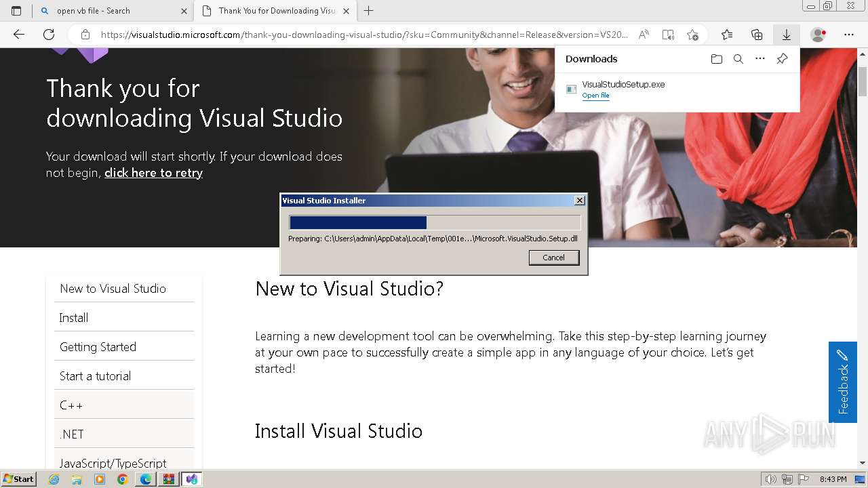The height and width of the screenshot is (488, 868).
Task: Switch to the "open vb file - Search" tab
Action: [113, 11]
